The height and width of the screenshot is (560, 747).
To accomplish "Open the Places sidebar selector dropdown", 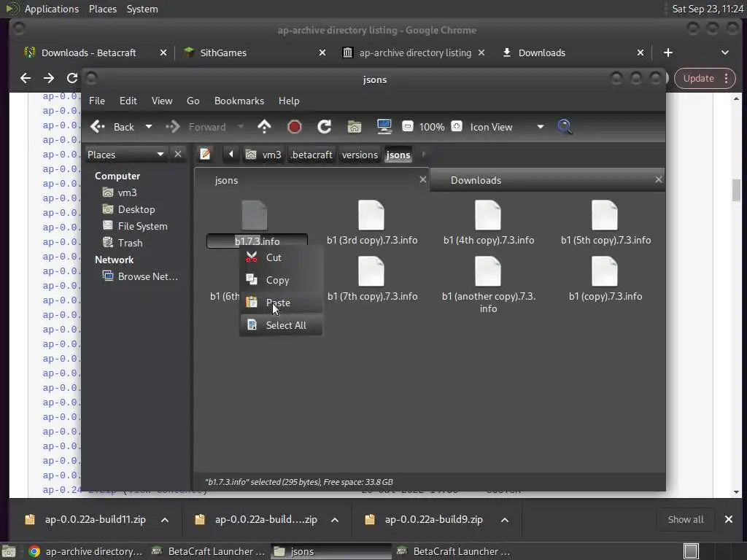I will click(x=125, y=155).
